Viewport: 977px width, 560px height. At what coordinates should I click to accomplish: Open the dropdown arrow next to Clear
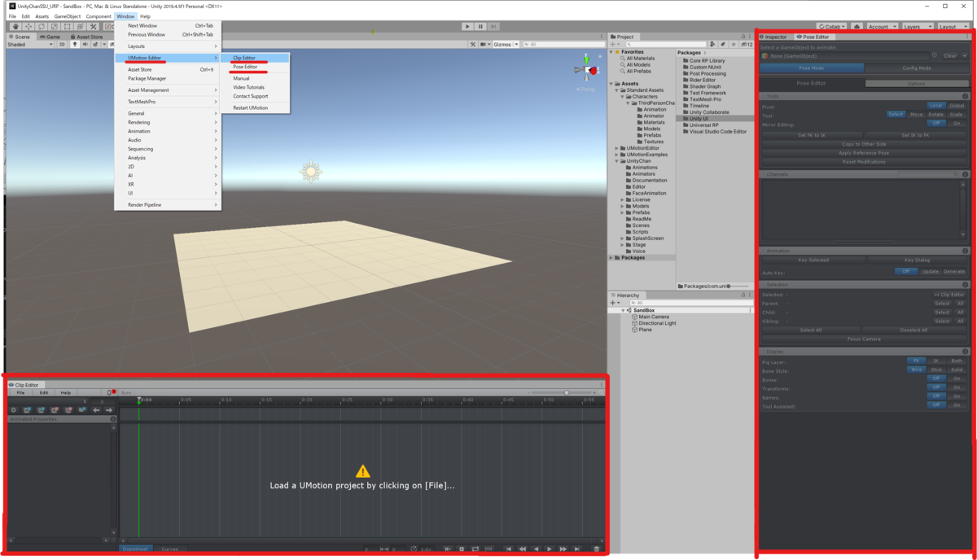tap(964, 56)
